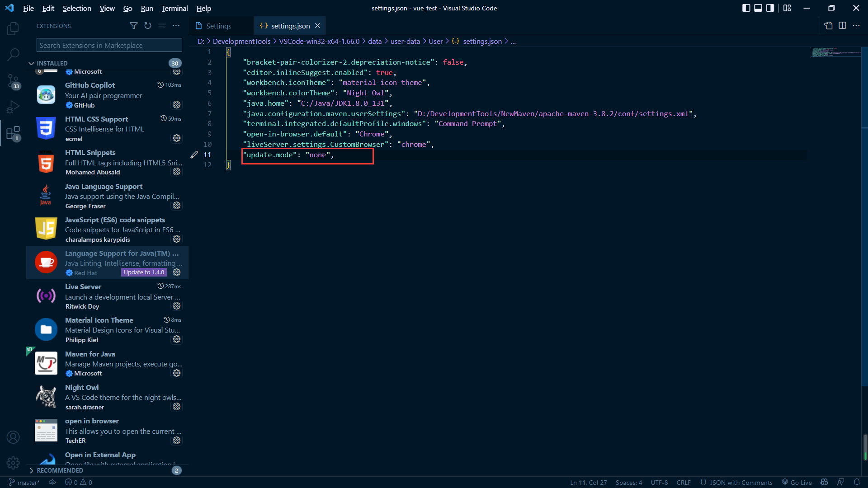Click UTF-8 encoding in status bar
868x488 pixels.
(659, 483)
